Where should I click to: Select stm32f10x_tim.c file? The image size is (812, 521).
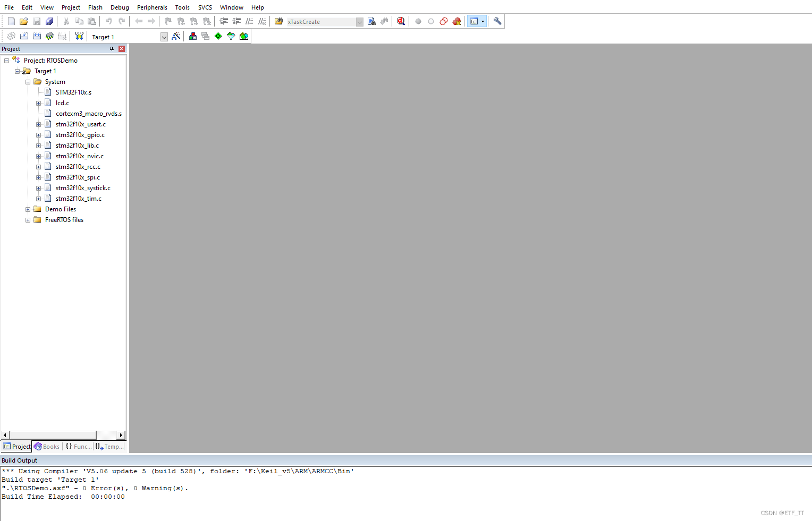[x=79, y=199]
